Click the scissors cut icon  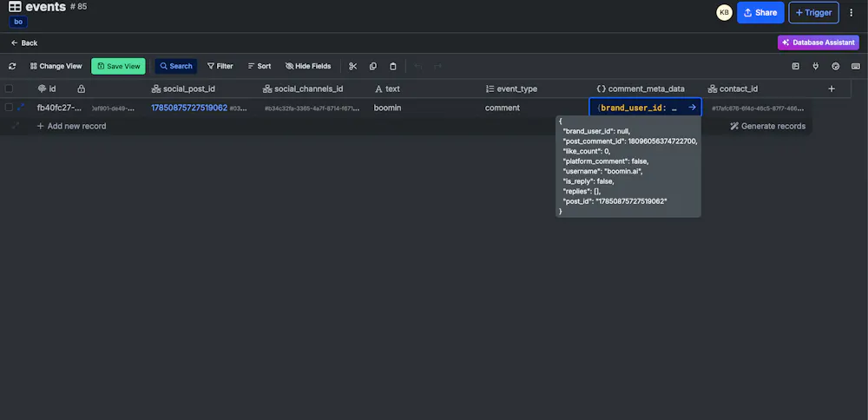(x=352, y=67)
